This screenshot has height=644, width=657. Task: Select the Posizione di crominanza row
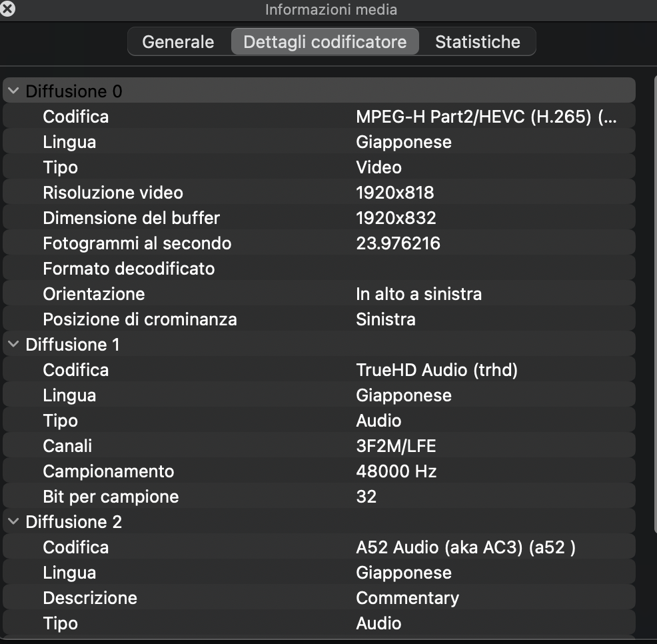[x=319, y=319]
